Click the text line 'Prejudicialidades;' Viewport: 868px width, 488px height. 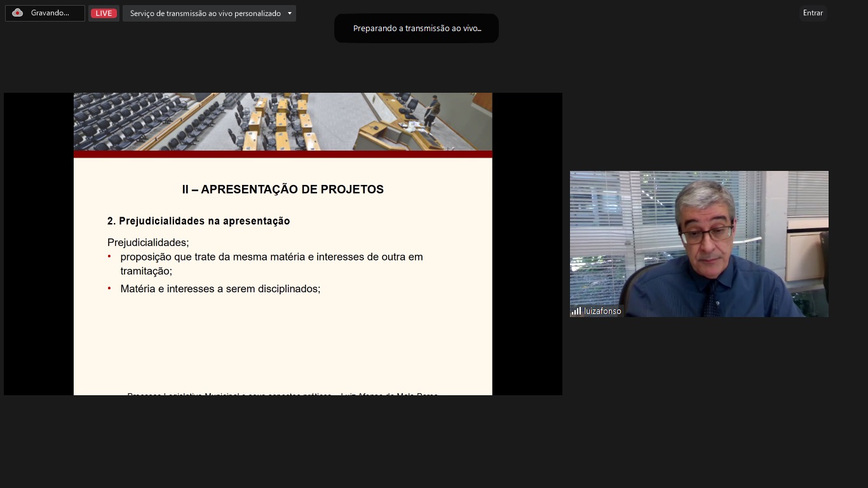point(148,242)
